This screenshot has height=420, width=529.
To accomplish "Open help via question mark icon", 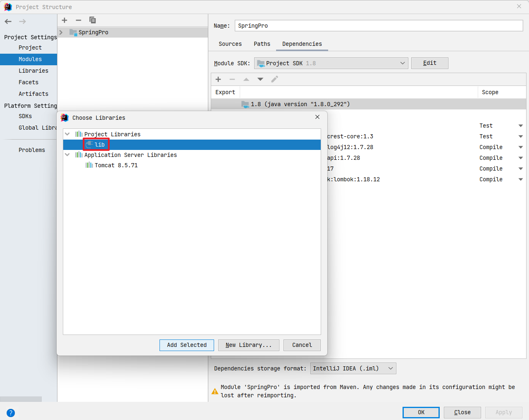I will [11, 413].
